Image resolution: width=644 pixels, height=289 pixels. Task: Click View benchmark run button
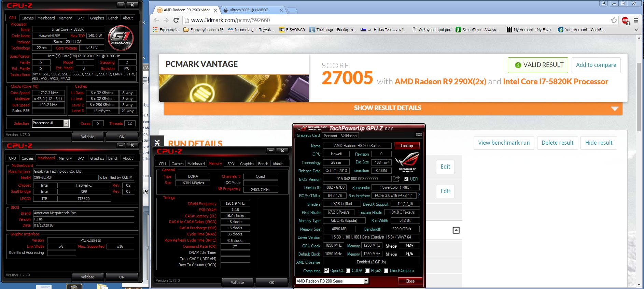click(x=504, y=143)
